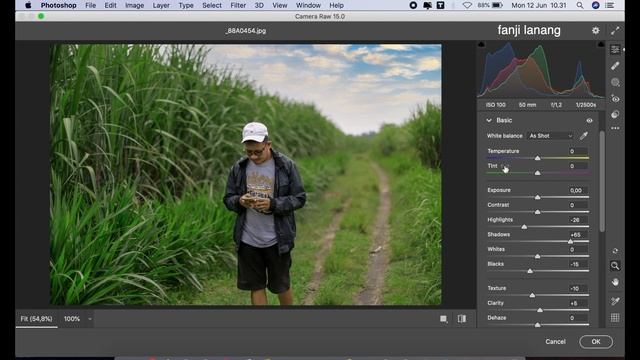Image resolution: width=640 pixels, height=360 pixels.
Task: Click the histogram graph
Action: point(541,70)
